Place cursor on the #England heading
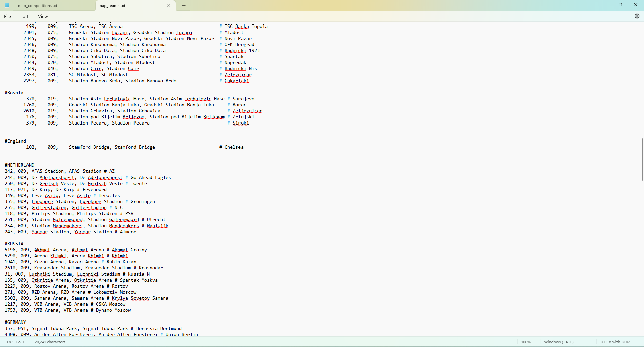The image size is (644, 347). [x=15, y=141]
